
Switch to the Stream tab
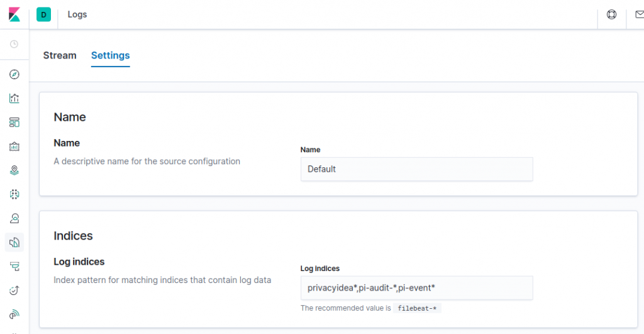(x=60, y=55)
